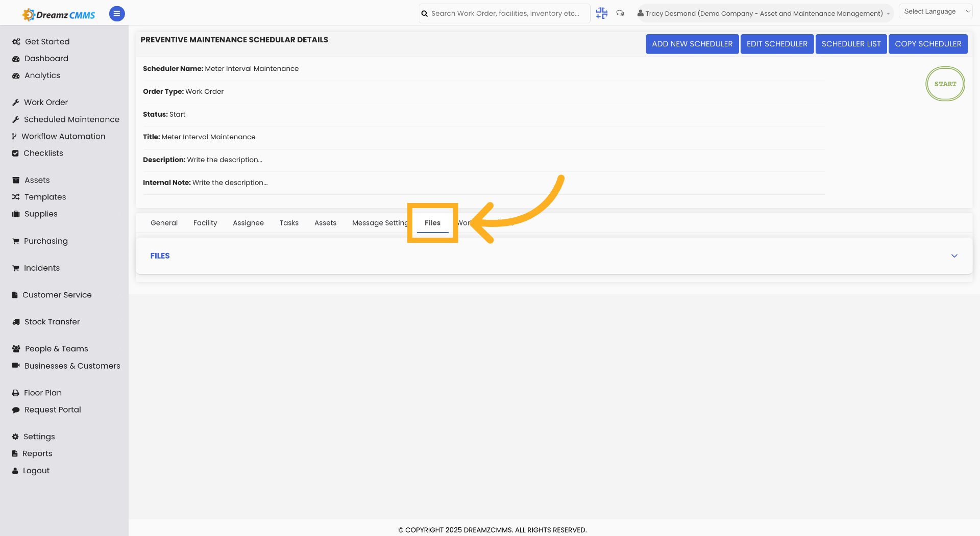Open Work Order sidebar link
This screenshot has width=980, height=536.
tap(46, 103)
